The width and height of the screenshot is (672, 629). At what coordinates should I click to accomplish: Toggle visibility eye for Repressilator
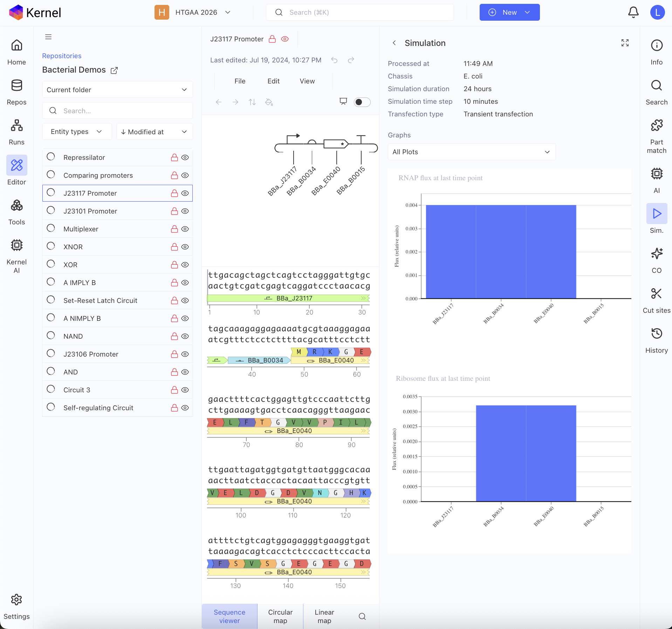point(185,157)
